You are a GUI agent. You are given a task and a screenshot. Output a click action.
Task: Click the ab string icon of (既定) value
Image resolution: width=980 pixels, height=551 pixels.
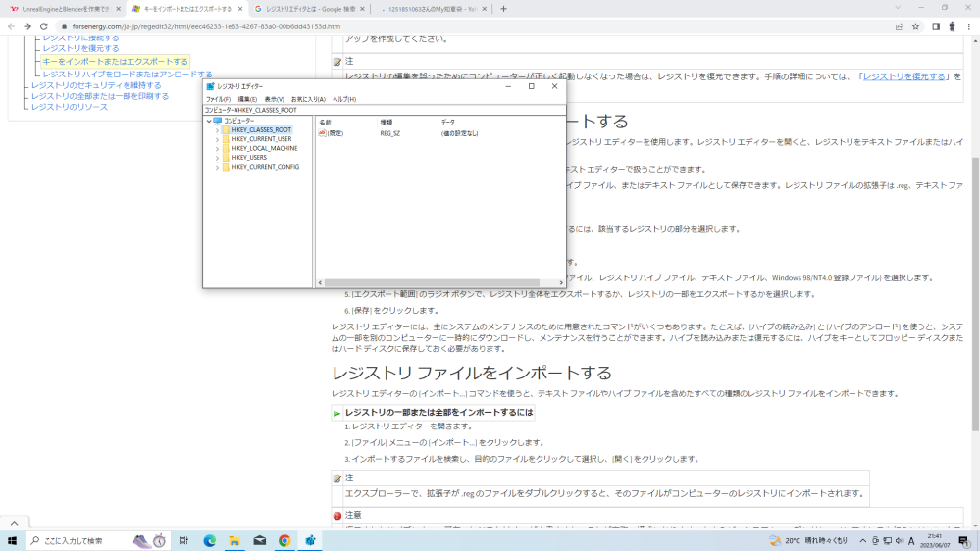(x=322, y=133)
